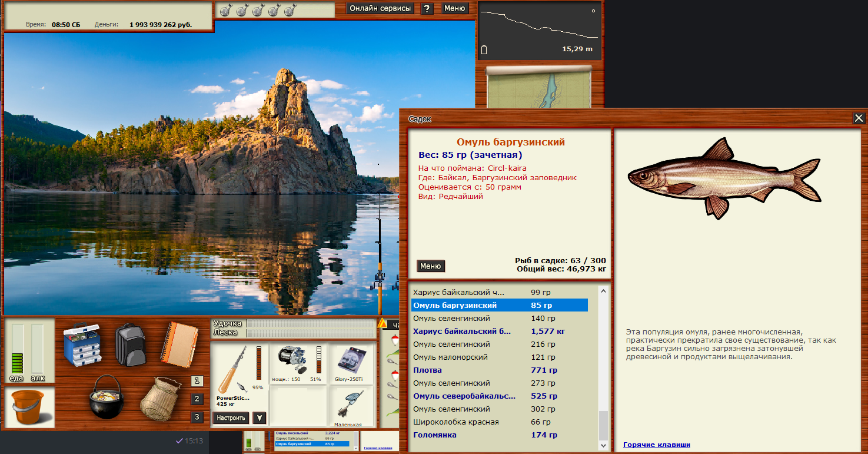
Task: Click the Настроить button
Action: pos(231,418)
